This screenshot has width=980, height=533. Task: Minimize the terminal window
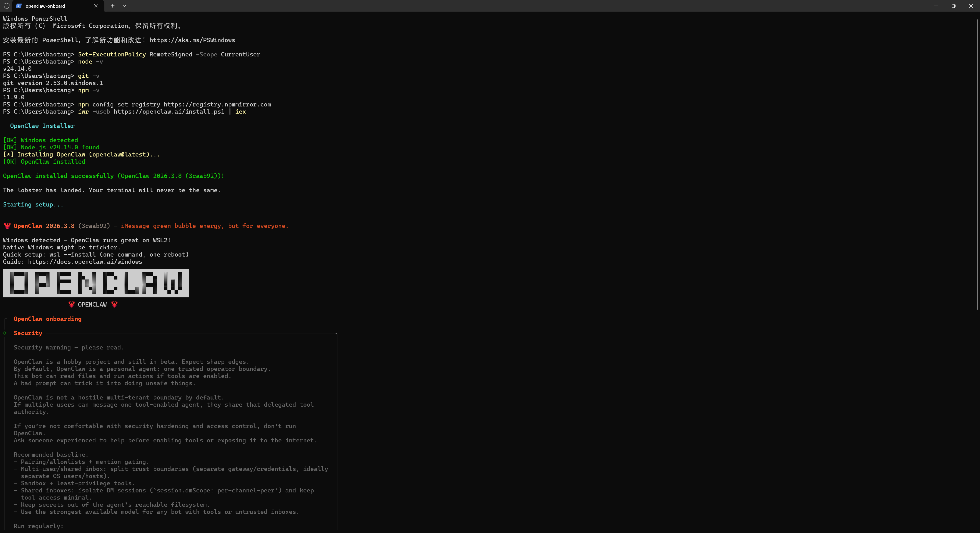(x=936, y=6)
